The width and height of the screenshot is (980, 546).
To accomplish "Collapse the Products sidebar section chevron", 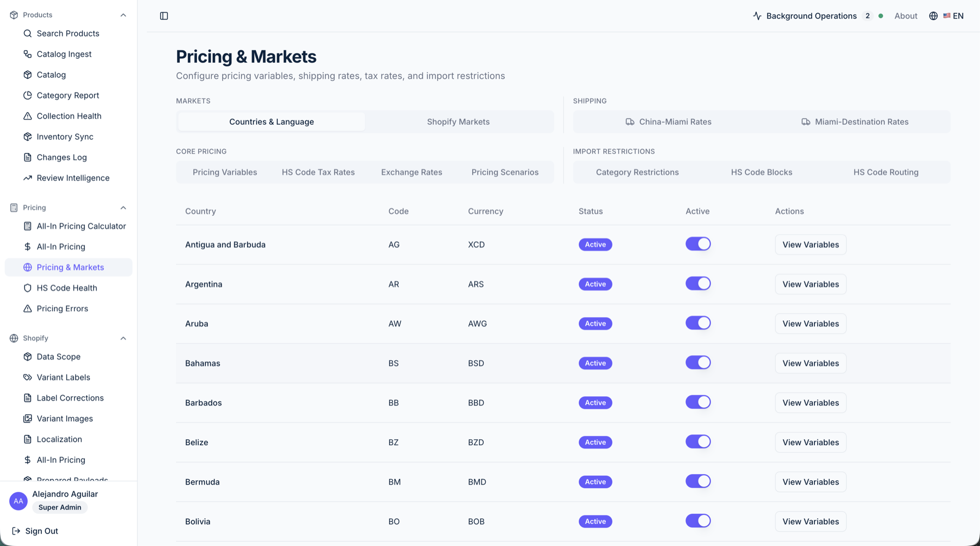I will click(123, 15).
